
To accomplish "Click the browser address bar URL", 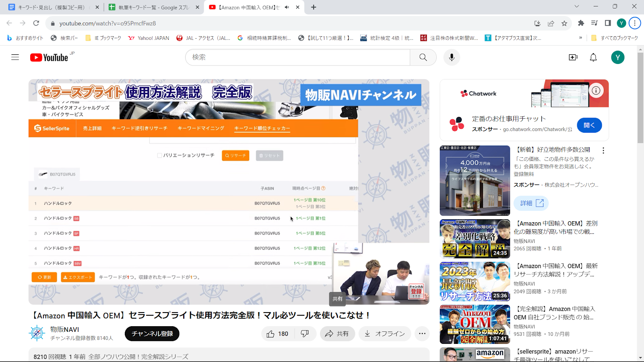I will pyautogui.click(x=107, y=23).
